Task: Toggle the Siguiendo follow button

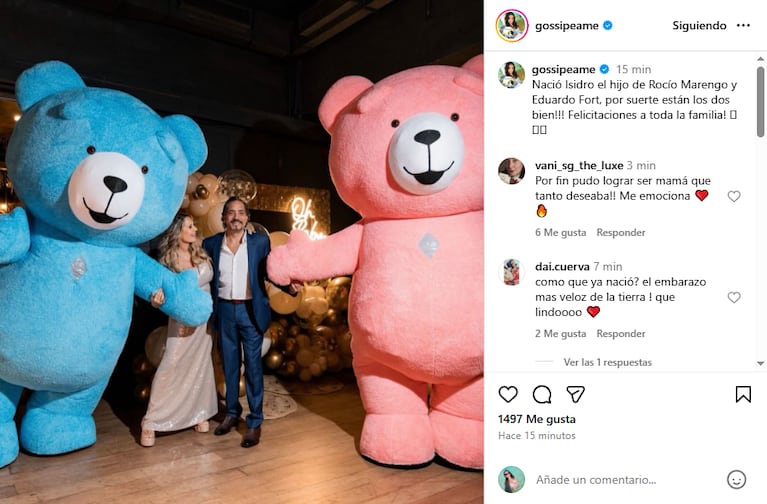Action: [699, 25]
